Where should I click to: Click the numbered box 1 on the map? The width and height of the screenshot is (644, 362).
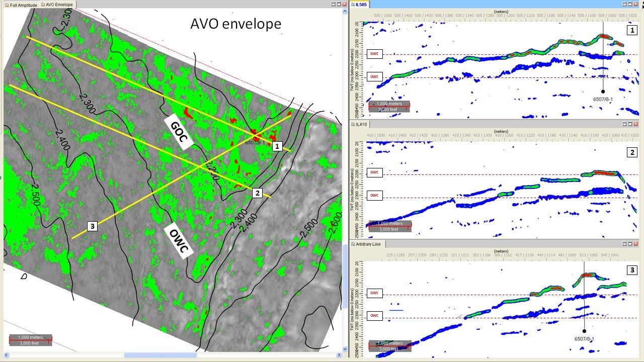point(276,146)
